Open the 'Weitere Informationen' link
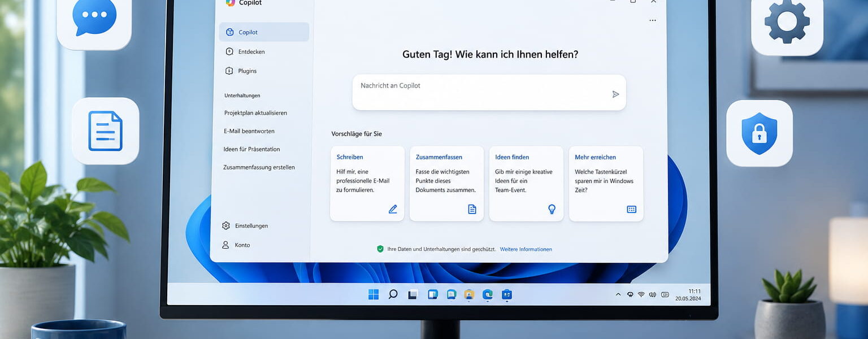This screenshot has height=339, width=868. tap(526, 249)
